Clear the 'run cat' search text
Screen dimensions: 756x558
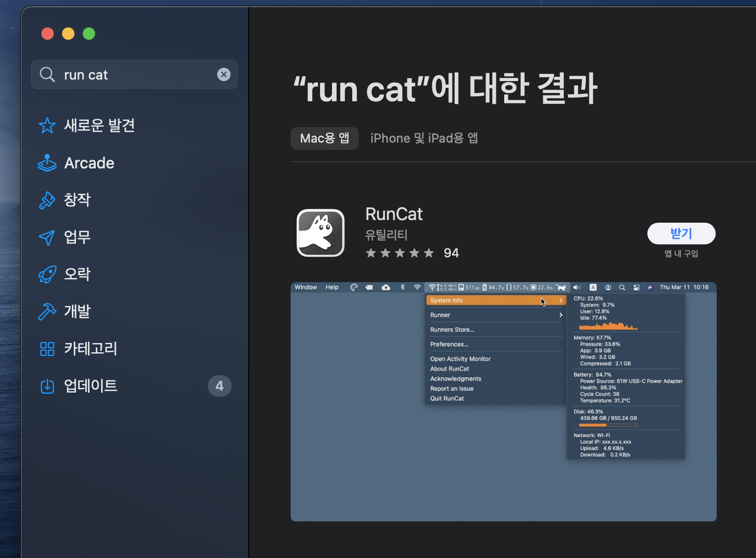[x=224, y=74]
